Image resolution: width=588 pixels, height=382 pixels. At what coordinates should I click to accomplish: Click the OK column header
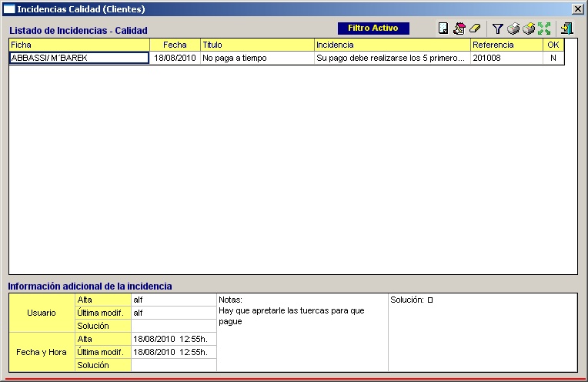click(x=553, y=45)
